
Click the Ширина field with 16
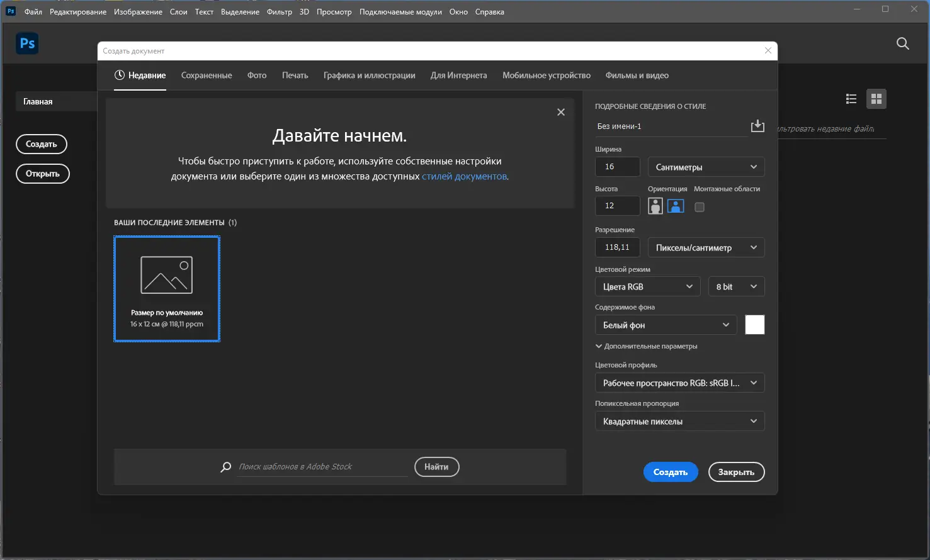618,167
